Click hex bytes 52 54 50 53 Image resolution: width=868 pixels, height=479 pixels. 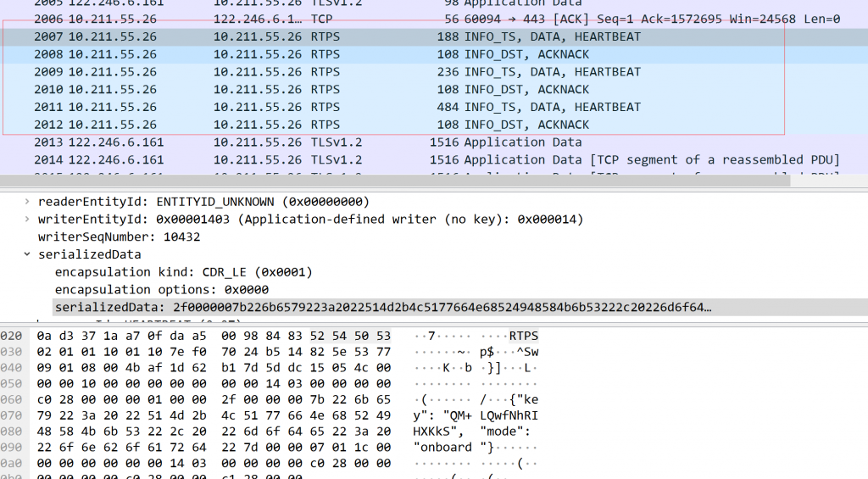(350, 336)
